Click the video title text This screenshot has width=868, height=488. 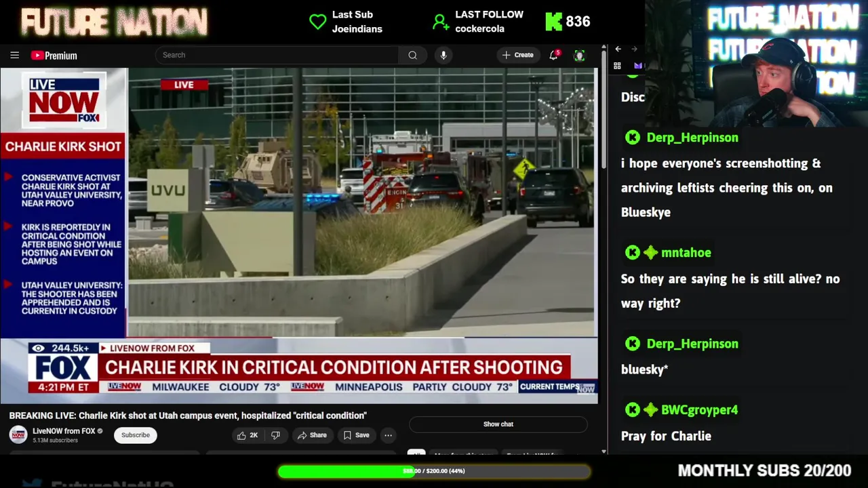188,415
